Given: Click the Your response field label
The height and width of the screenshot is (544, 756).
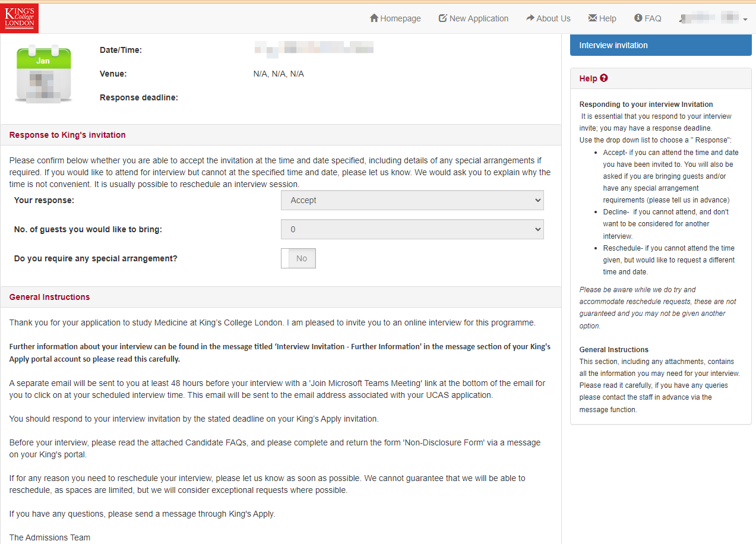Looking at the screenshot, I should [x=45, y=200].
